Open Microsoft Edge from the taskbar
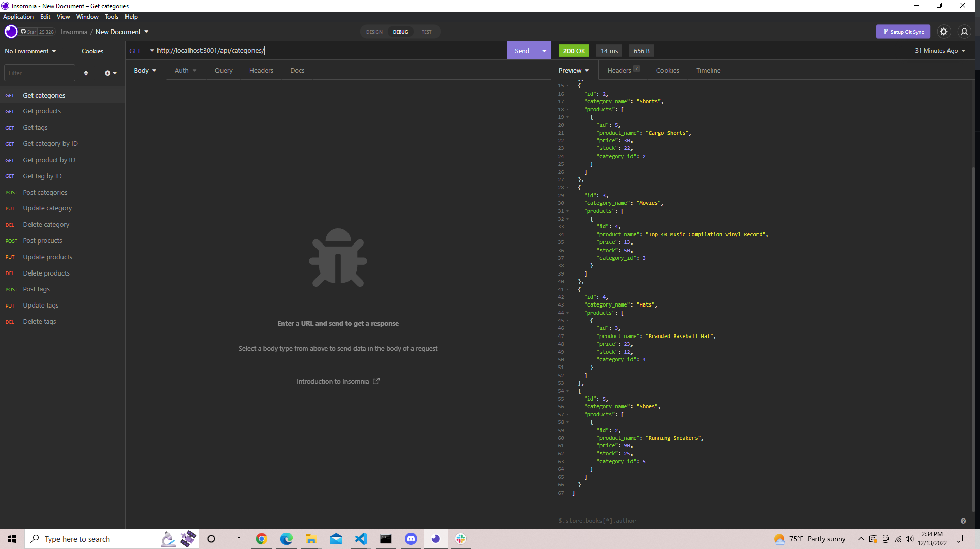The width and height of the screenshot is (980, 549). (287, 539)
